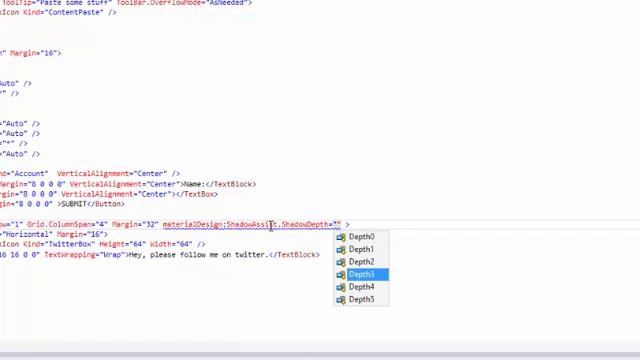Pick the Depth2 suggestion
The image size is (640, 360).
(x=361, y=262)
